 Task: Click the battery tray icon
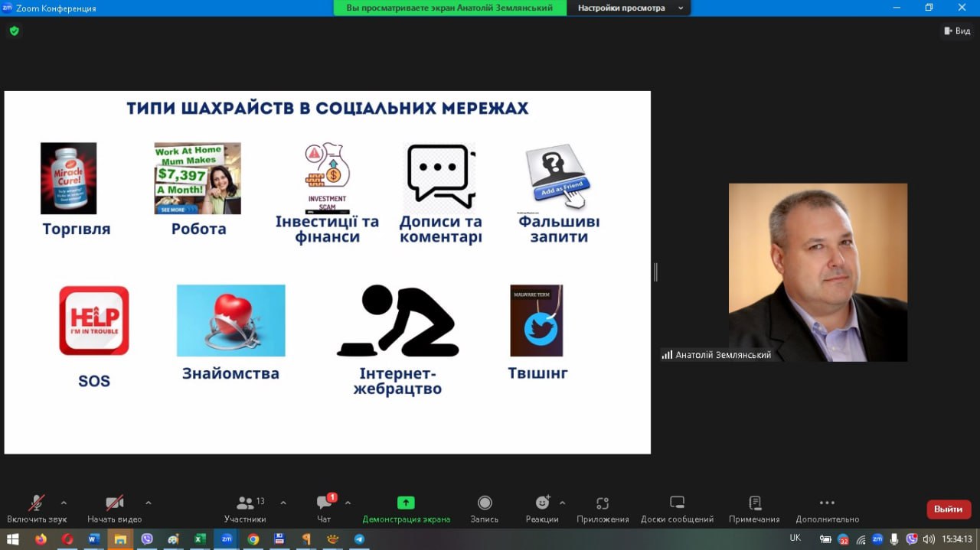(x=825, y=539)
